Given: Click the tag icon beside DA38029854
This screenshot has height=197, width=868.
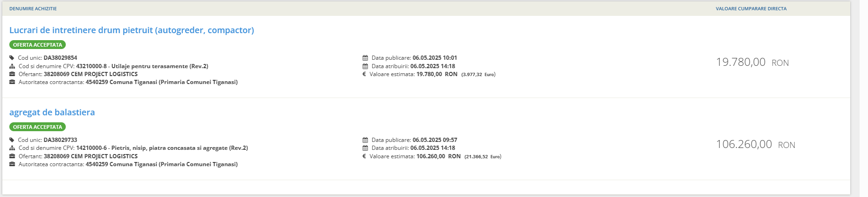Looking at the screenshot, I should pyautogui.click(x=12, y=58).
